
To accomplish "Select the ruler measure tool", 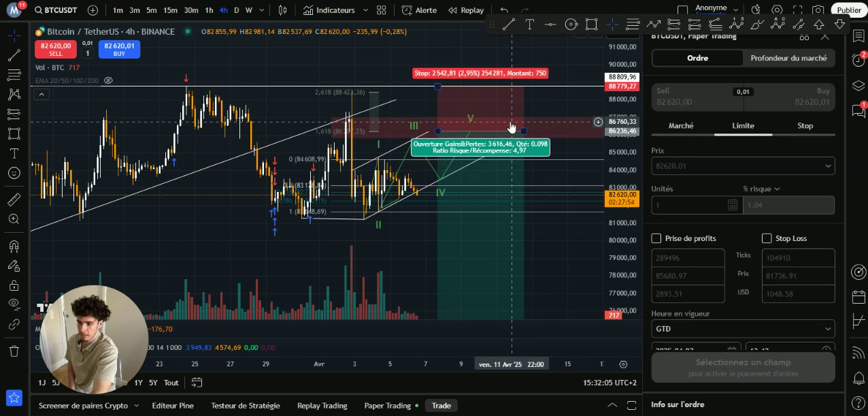I will [x=14, y=199].
